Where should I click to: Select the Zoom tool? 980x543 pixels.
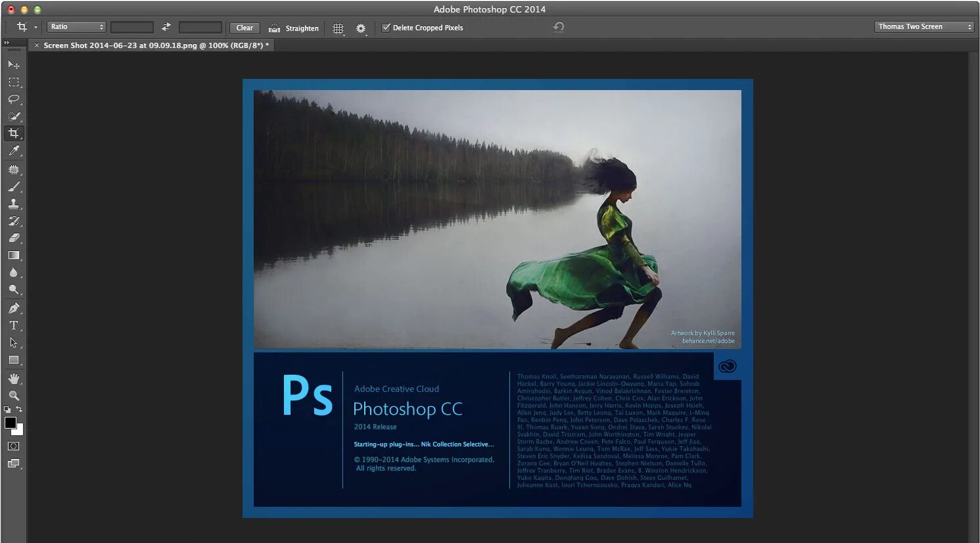(13, 396)
